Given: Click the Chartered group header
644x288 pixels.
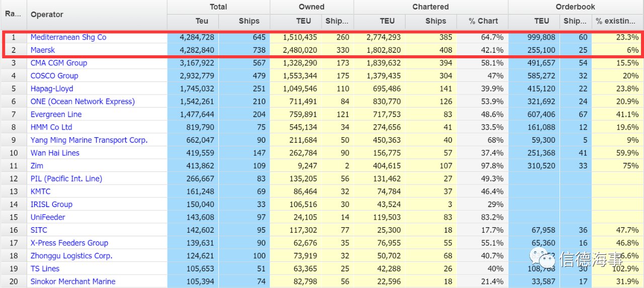Looking at the screenshot, I should 431,7.
